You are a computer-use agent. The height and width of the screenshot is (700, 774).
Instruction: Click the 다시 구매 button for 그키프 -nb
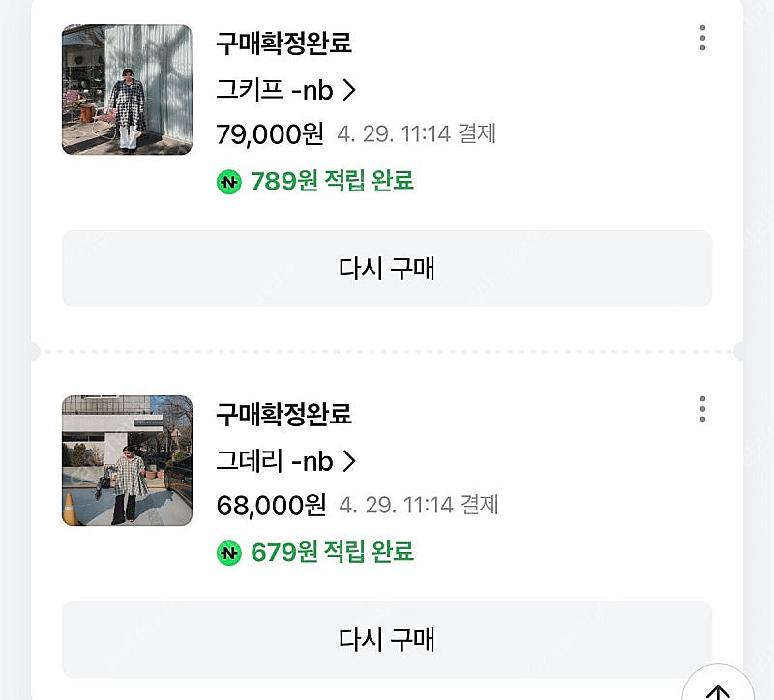pos(387,268)
